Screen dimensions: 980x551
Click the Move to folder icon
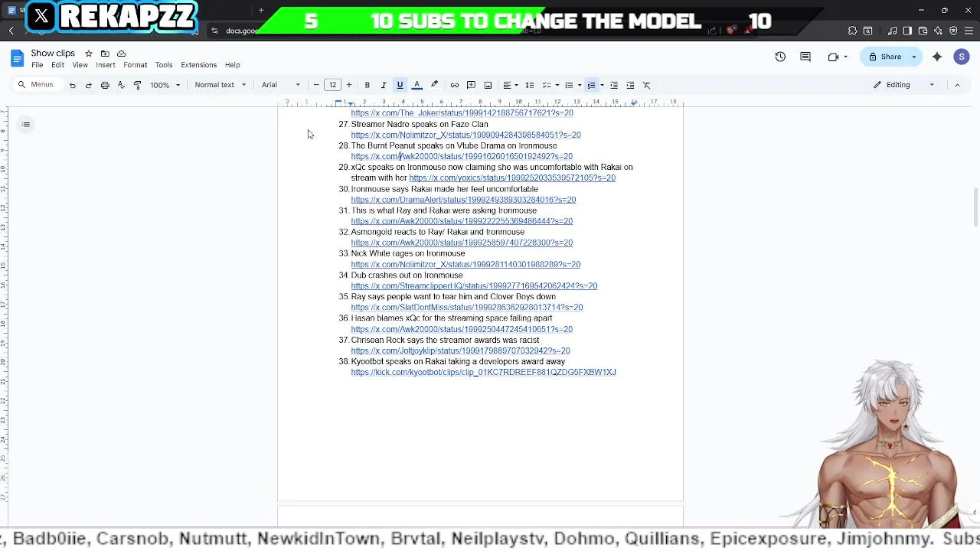105,54
